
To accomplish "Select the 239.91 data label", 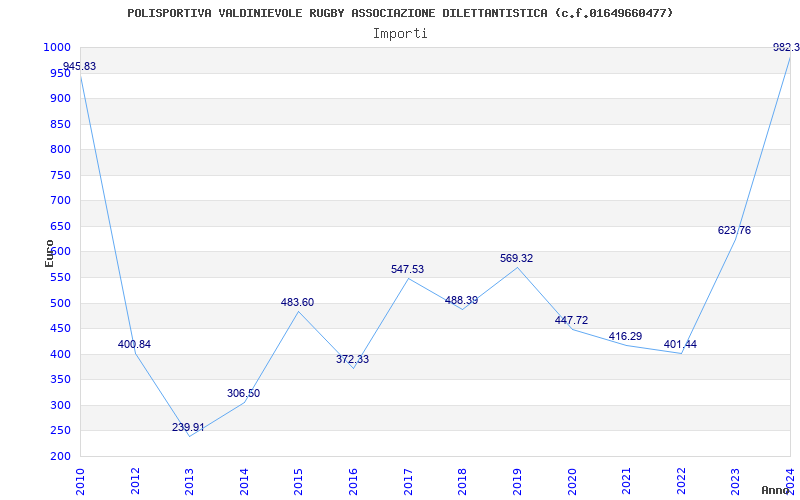I will coord(188,428).
